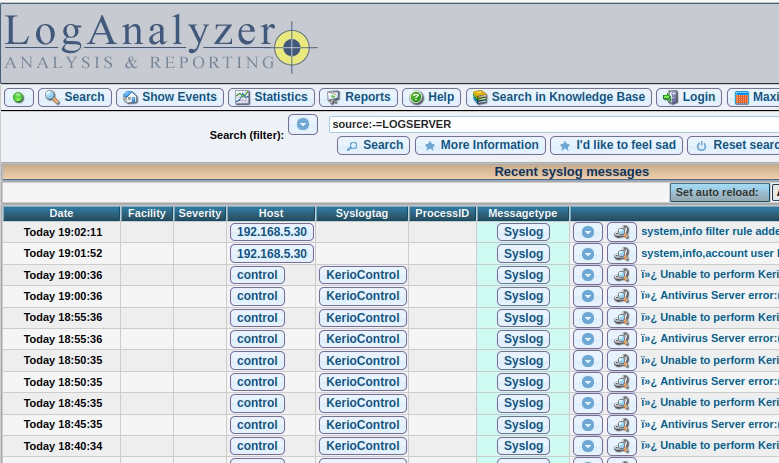Focus the search filter text field
The image size is (779, 463).
pyautogui.click(x=553, y=124)
